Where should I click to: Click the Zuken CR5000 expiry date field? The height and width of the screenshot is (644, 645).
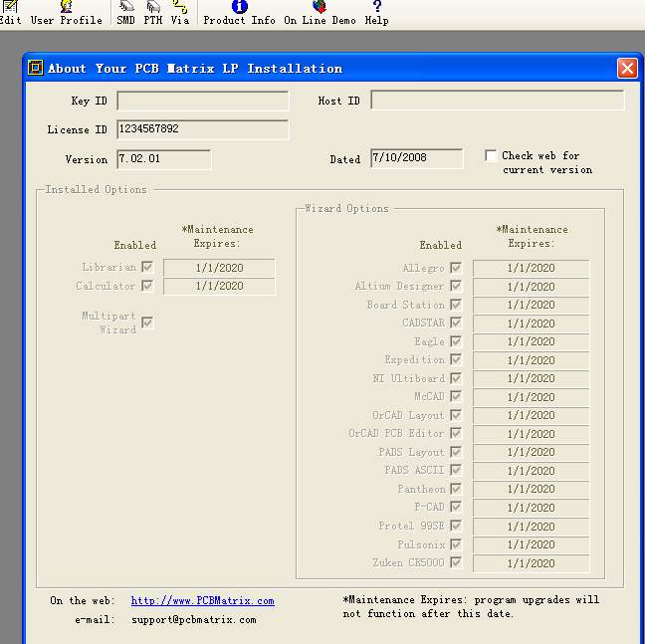point(532,563)
